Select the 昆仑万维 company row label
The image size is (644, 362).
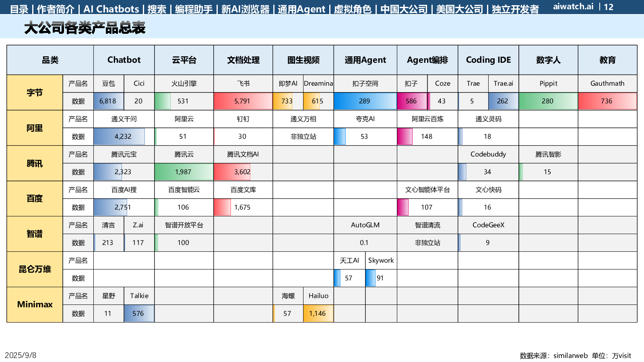coord(35,269)
